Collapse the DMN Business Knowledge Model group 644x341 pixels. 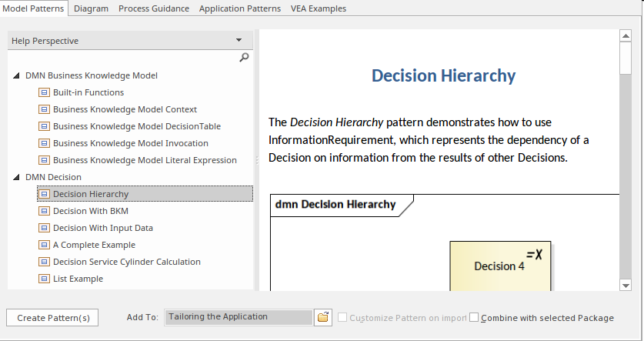17,75
